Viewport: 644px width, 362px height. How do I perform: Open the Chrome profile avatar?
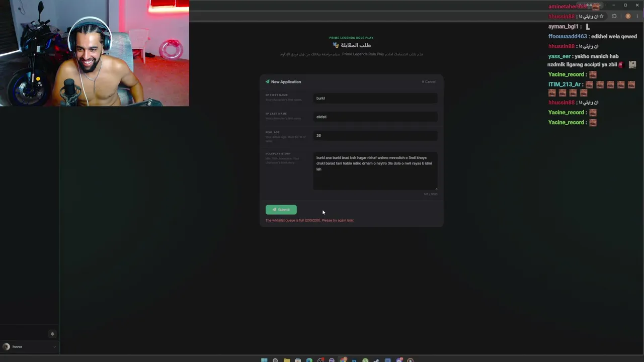(x=628, y=16)
